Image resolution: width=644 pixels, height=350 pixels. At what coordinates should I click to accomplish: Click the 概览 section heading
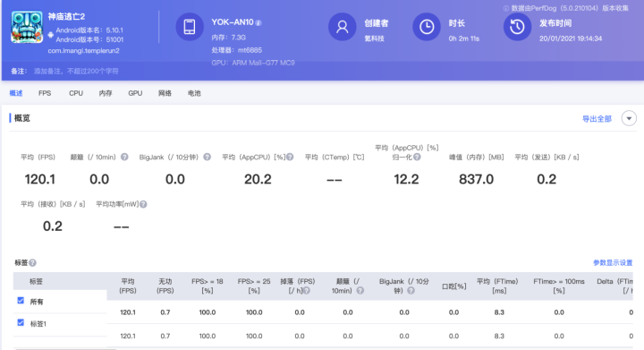click(21, 118)
